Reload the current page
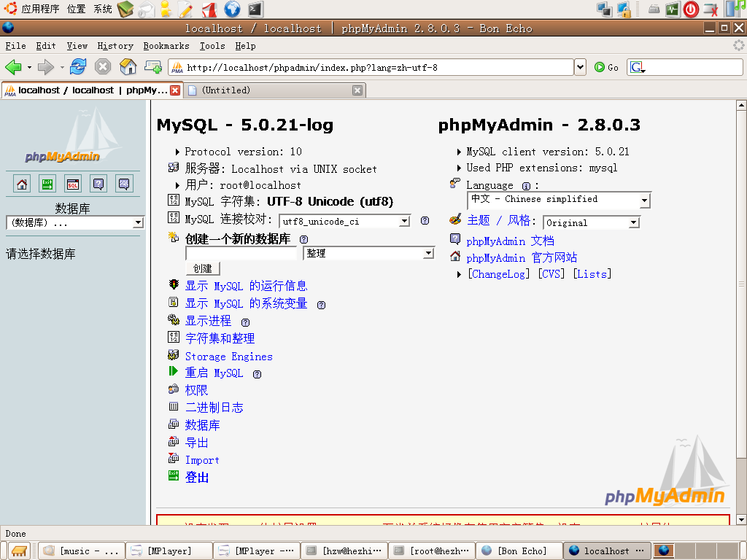Screen dimensions: 747x560 77,66
